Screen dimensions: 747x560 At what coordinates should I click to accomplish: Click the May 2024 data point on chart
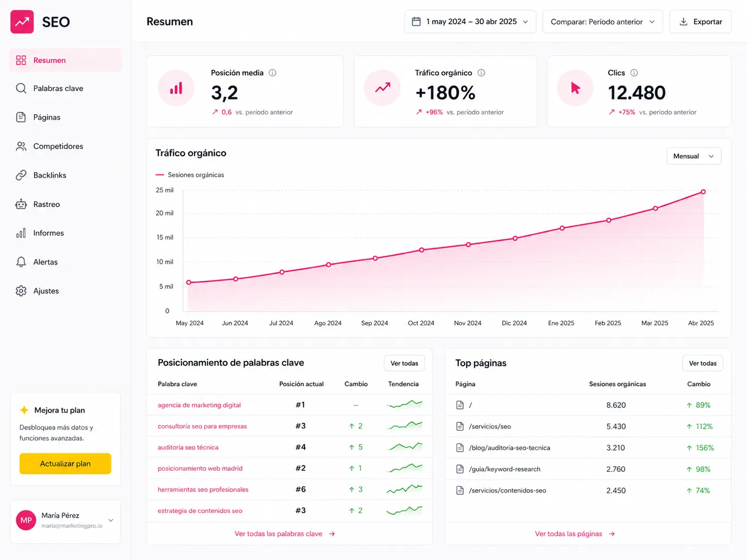(189, 283)
